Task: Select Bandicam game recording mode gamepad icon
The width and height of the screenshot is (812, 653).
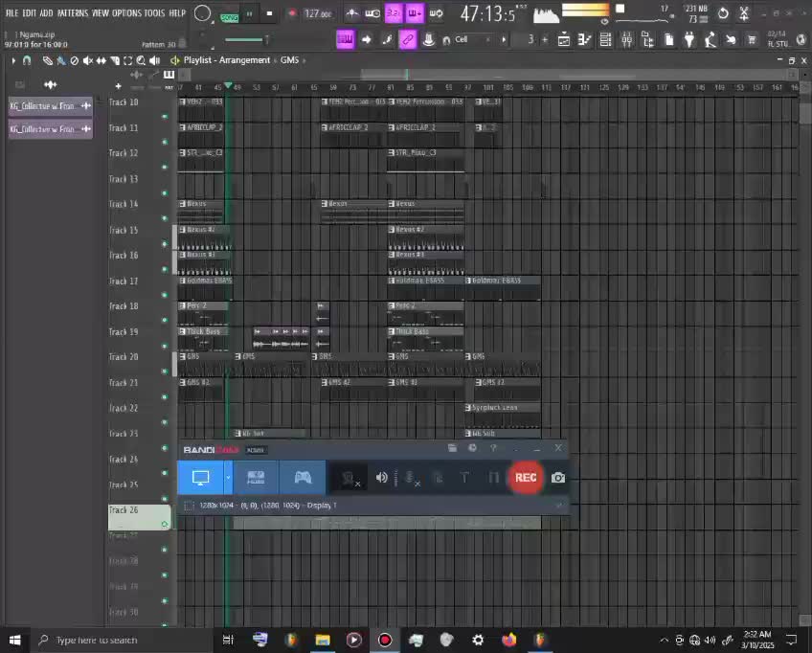Action: point(303,477)
